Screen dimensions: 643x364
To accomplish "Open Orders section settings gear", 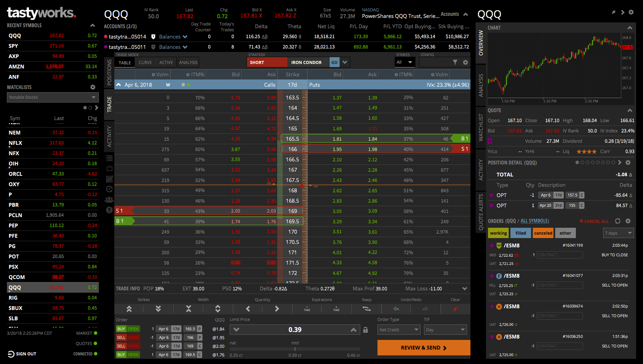I will (628, 221).
